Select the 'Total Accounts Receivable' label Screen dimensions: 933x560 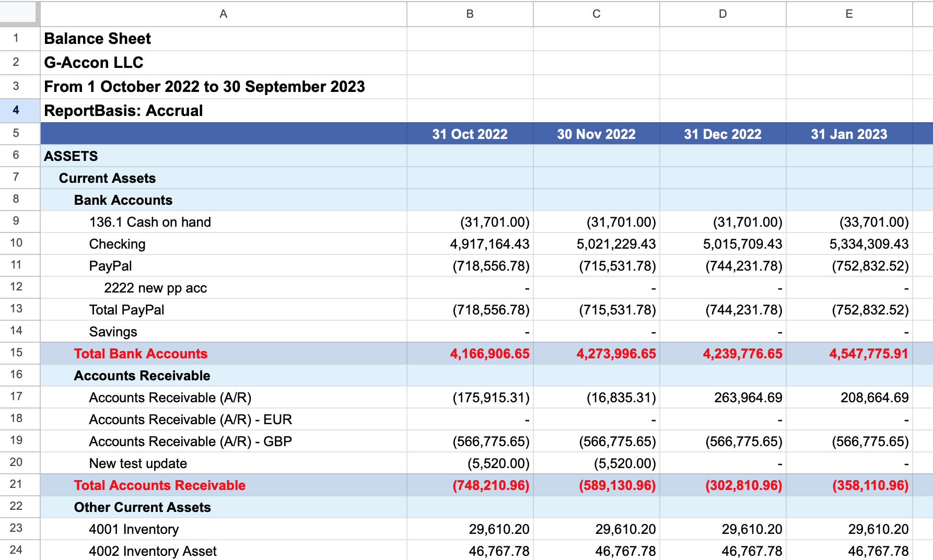coord(159,485)
